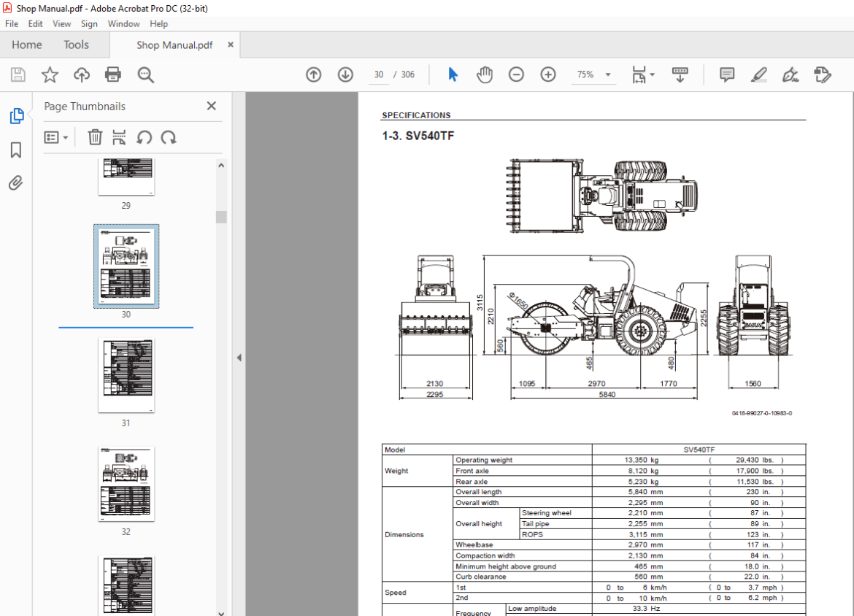Open the Edit menu
This screenshot has height=616, width=854.
pos(36,24)
